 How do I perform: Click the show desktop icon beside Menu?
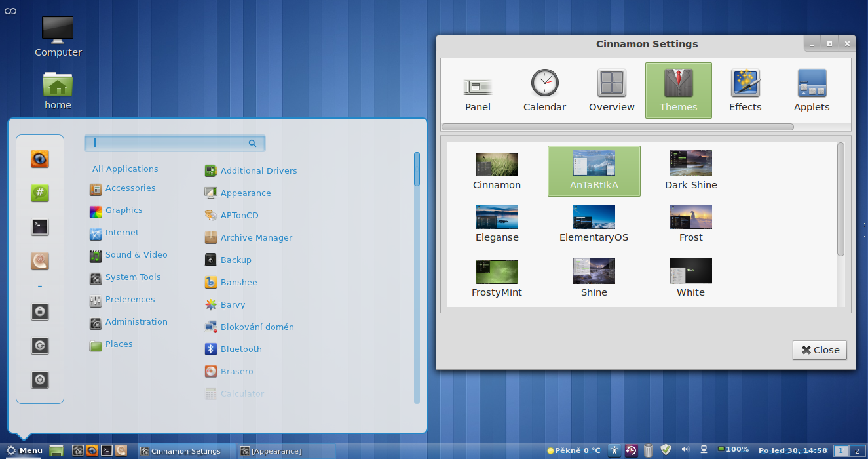click(56, 450)
